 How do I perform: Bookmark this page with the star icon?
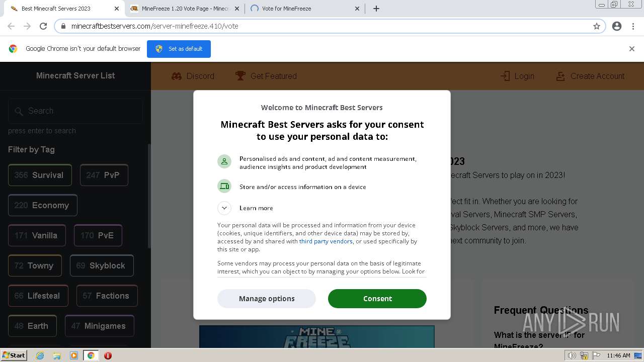(597, 26)
